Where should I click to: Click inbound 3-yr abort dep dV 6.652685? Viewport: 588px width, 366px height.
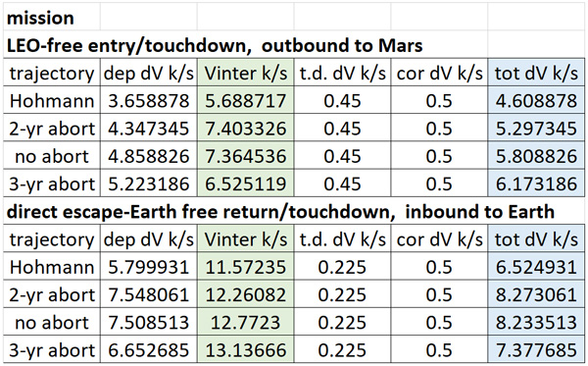(149, 350)
